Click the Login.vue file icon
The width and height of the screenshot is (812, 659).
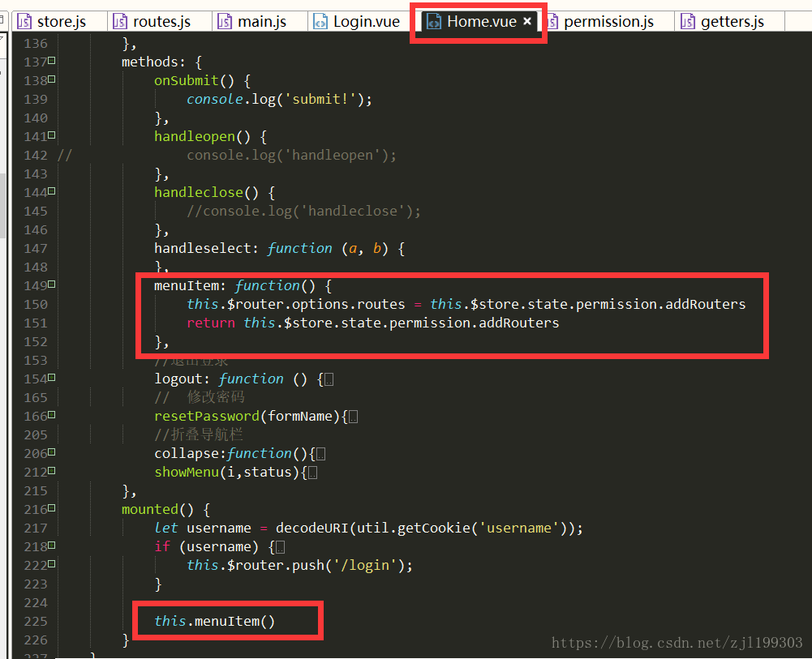point(320,22)
